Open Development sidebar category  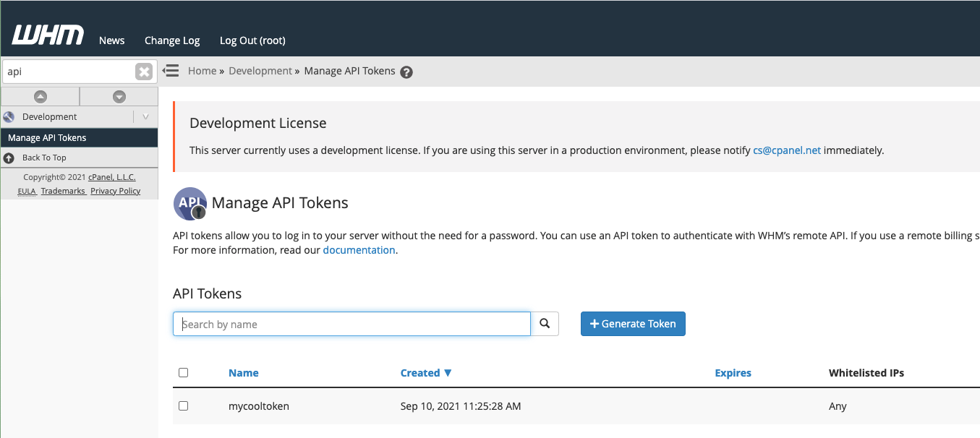coord(49,116)
